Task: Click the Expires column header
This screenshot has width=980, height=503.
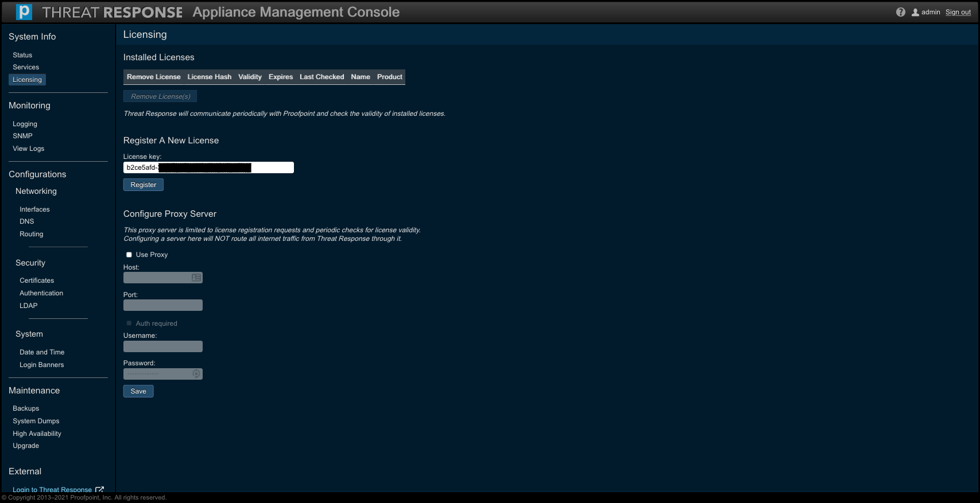Action: click(x=281, y=77)
